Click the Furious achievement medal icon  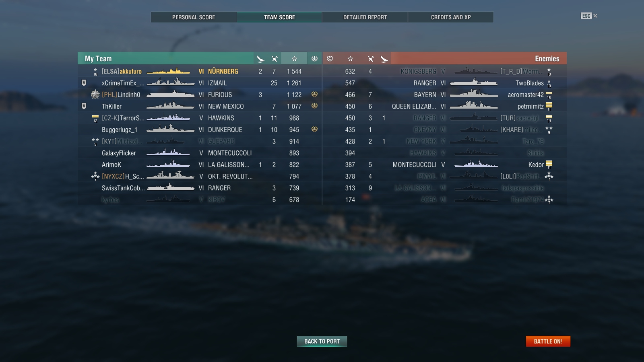coord(314,94)
